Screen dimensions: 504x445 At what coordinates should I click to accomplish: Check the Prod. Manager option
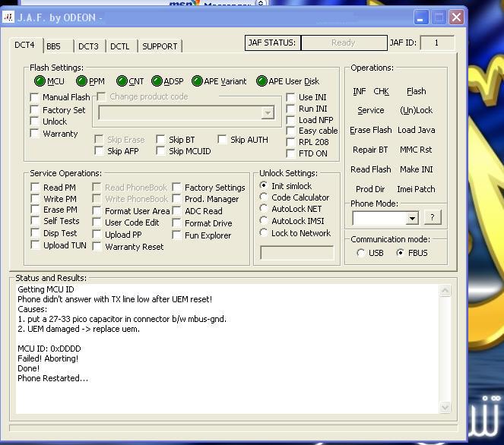[x=176, y=199]
